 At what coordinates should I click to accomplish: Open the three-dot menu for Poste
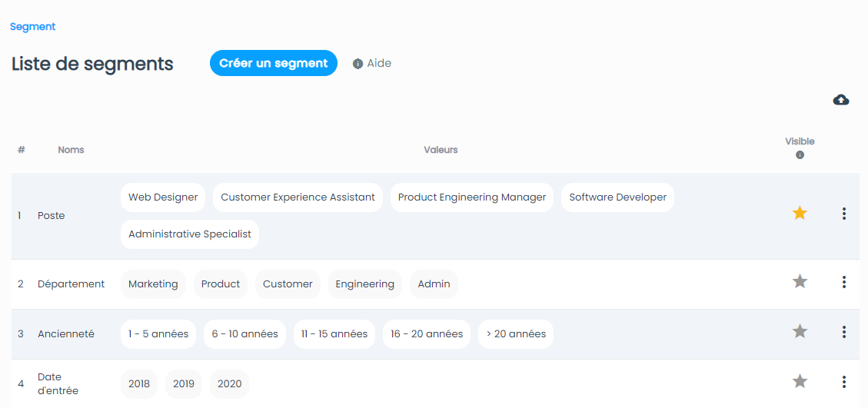pyautogui.click(x=843, y=214)
